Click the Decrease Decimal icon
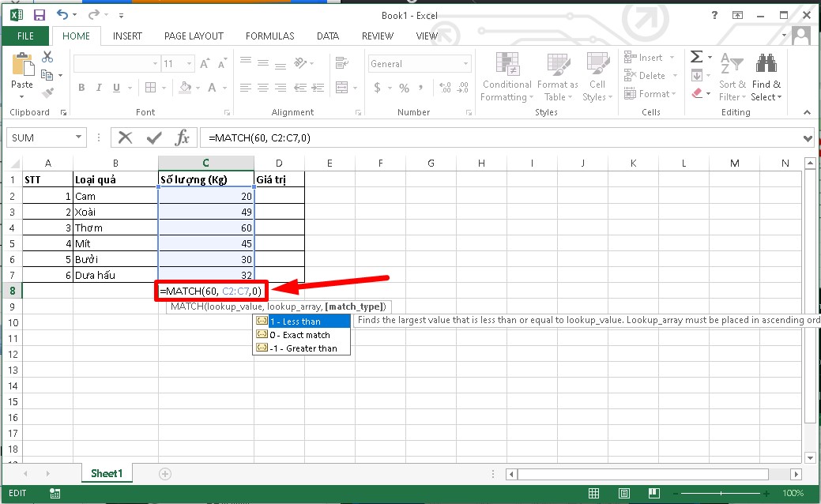Viewport: 821px width, 504px height. click(x=463, y=88)
